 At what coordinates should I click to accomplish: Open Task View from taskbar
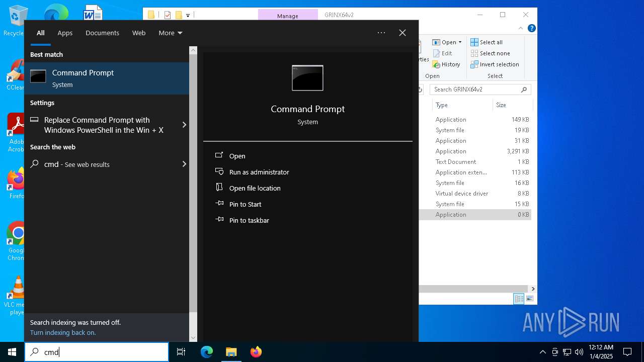coord(181,352)
